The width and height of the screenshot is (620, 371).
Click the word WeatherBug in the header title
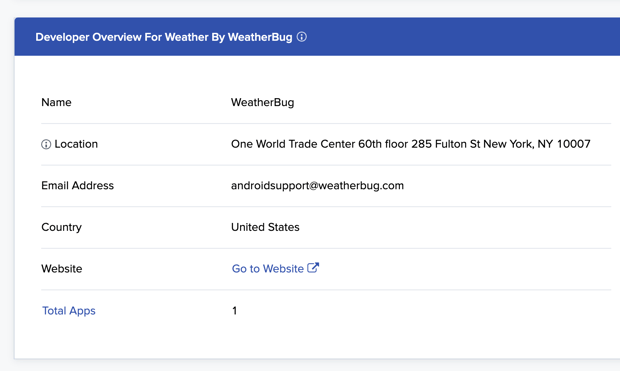260,37
